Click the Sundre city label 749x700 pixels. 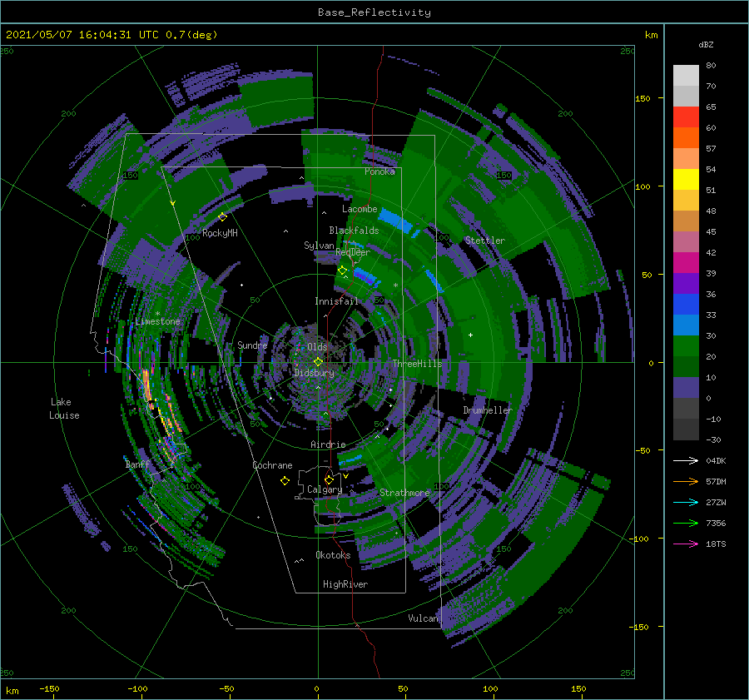tap(252, 345)
